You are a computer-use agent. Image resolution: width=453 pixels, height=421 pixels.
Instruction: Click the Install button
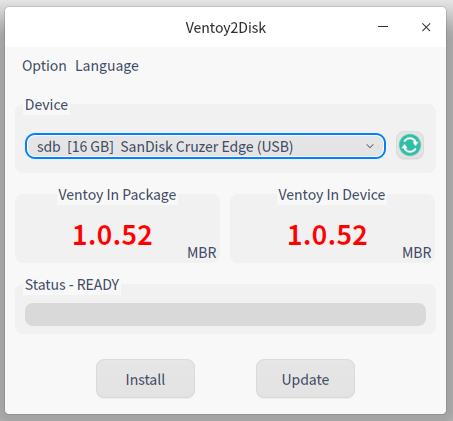(145, 379)
